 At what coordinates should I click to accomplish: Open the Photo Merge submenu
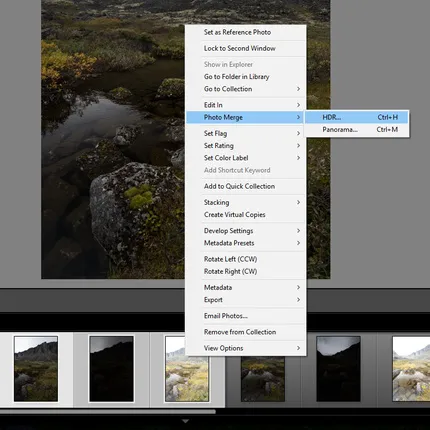click(x=246, y=117)
